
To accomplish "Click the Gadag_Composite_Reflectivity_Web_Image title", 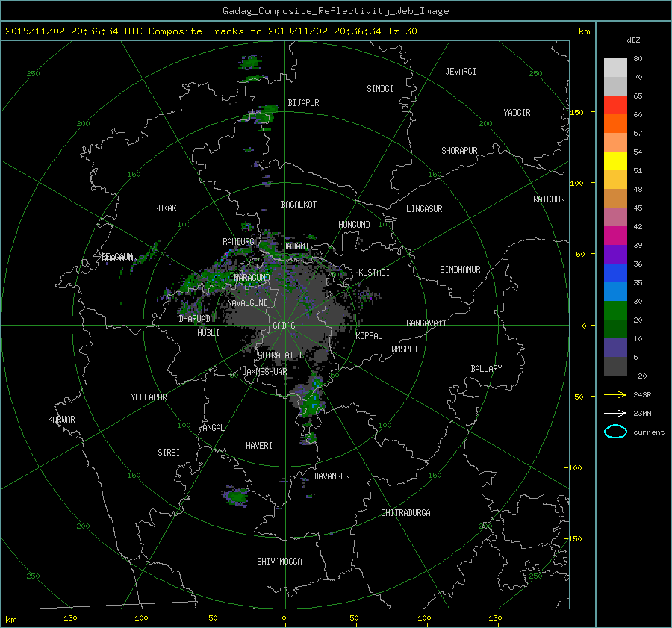I will pos(335,11).
